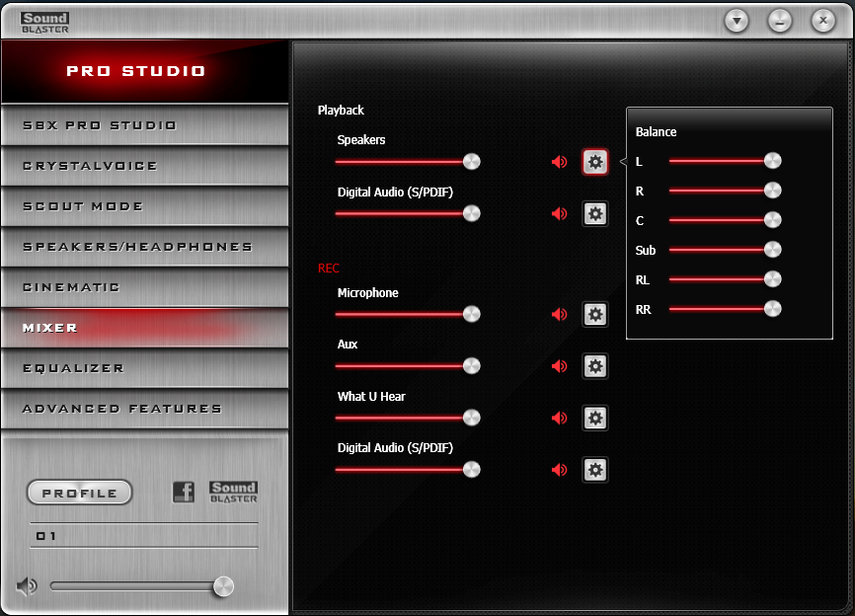Mute REC Digital Audio (S/PDIF) channel
Viewport: 855px width, 616px height.
coord(560,470)
